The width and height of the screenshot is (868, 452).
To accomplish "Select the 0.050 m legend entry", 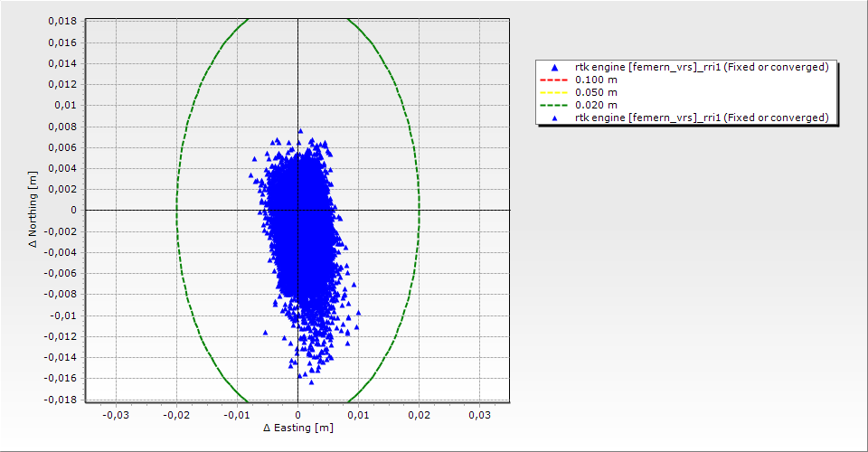I will coord(597,92).
